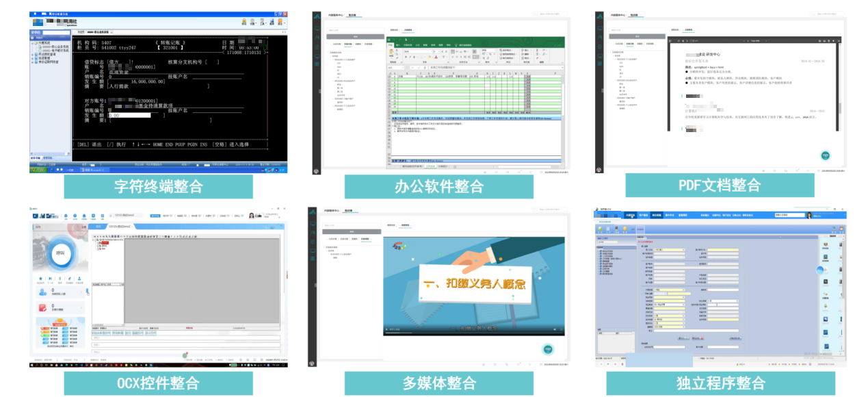Click the logo icon atop office dark sidebar
868x397 pixels.
317,15
